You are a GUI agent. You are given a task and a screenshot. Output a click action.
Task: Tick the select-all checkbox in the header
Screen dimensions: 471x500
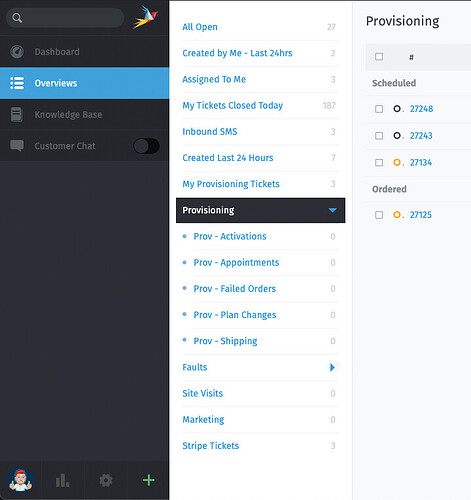click(379, 57)
